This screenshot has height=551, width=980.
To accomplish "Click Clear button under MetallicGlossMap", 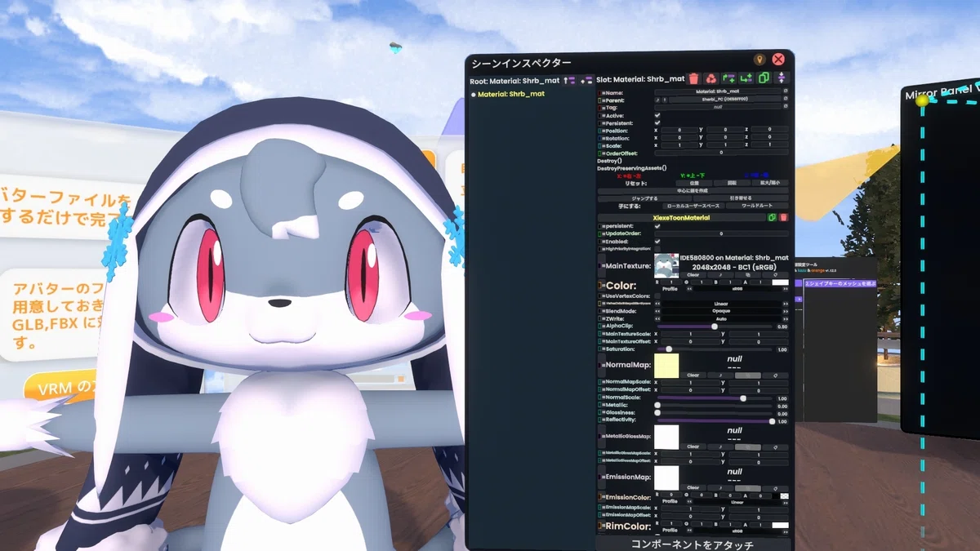I will tap(693, 447).
